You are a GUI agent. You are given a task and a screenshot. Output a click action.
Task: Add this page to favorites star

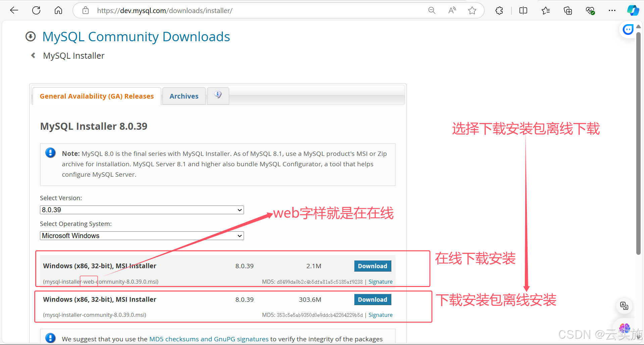click(x=472, y=10)
